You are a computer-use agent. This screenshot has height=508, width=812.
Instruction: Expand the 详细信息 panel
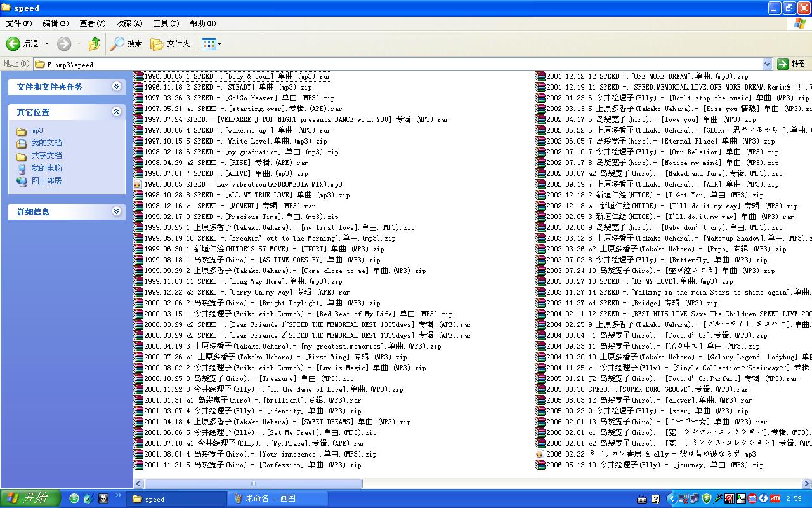pos(116,211)
